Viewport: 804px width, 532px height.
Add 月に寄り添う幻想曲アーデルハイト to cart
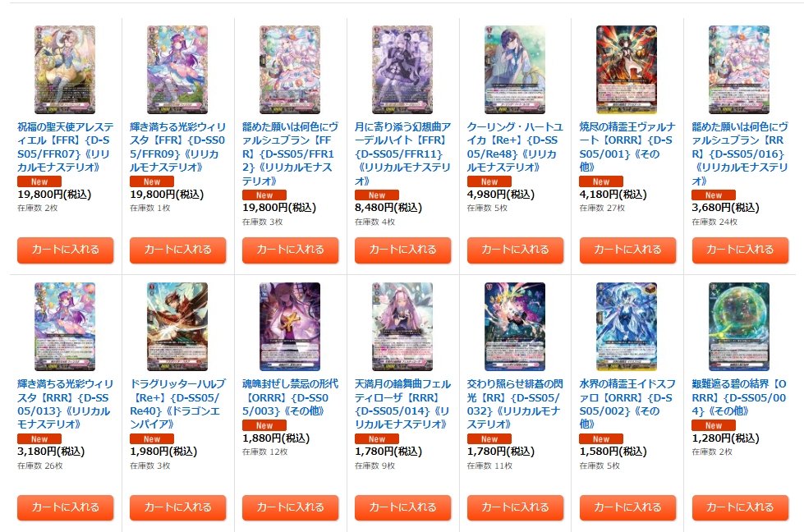tap(402, 250)
